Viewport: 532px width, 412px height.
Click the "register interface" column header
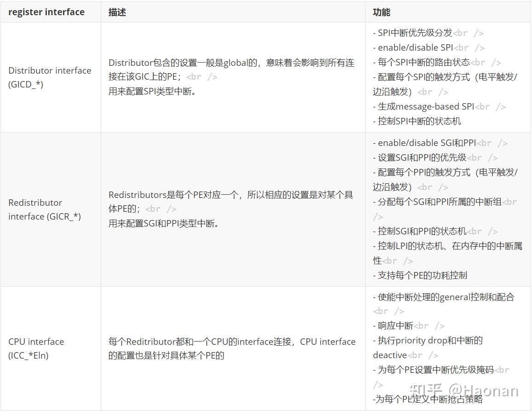(46, 12)
